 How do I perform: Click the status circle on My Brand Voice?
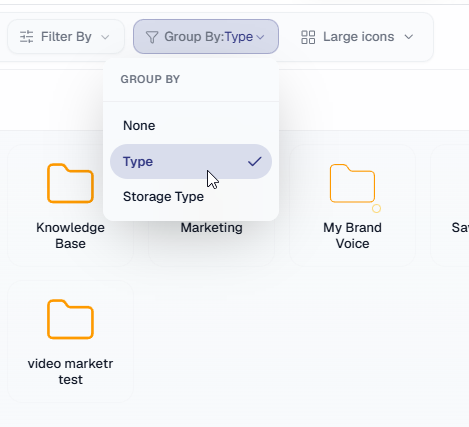click(x=376, y=208)
